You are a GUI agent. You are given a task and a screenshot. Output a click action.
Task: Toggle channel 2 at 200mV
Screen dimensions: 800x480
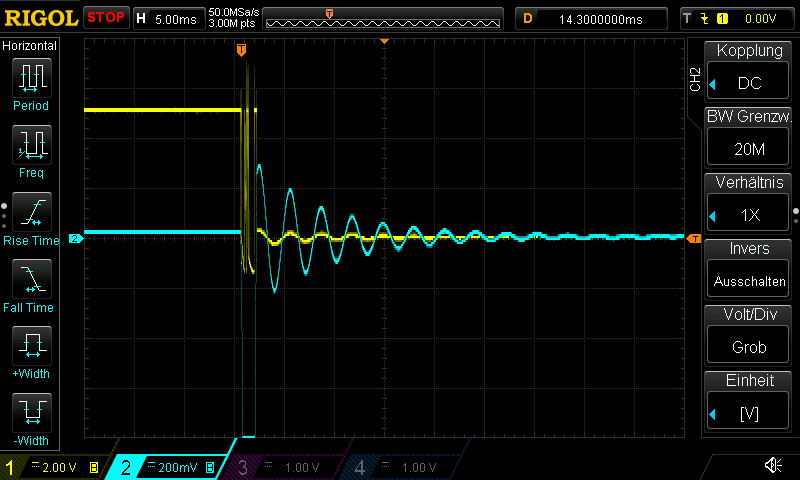(172, 467)
